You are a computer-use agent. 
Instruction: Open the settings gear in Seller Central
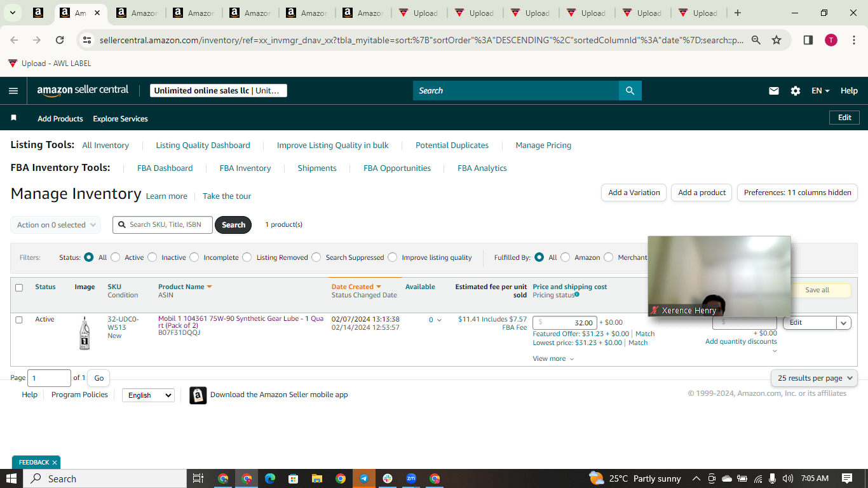795,91
